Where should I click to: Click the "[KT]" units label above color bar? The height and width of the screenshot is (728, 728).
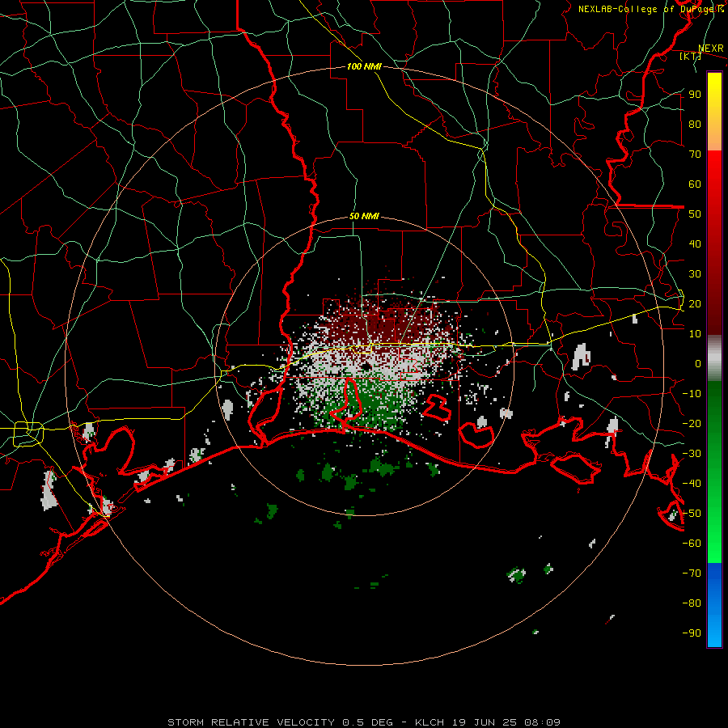pyautogui.click(x=690, y=56)
